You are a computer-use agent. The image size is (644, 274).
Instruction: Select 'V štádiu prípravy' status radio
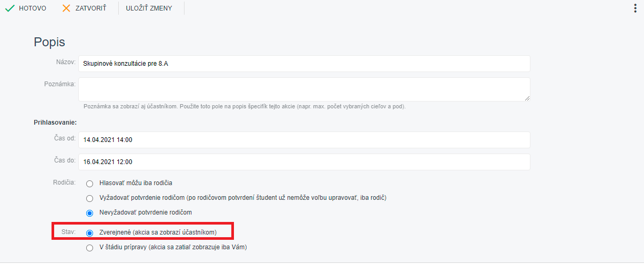tap(89, 248)
